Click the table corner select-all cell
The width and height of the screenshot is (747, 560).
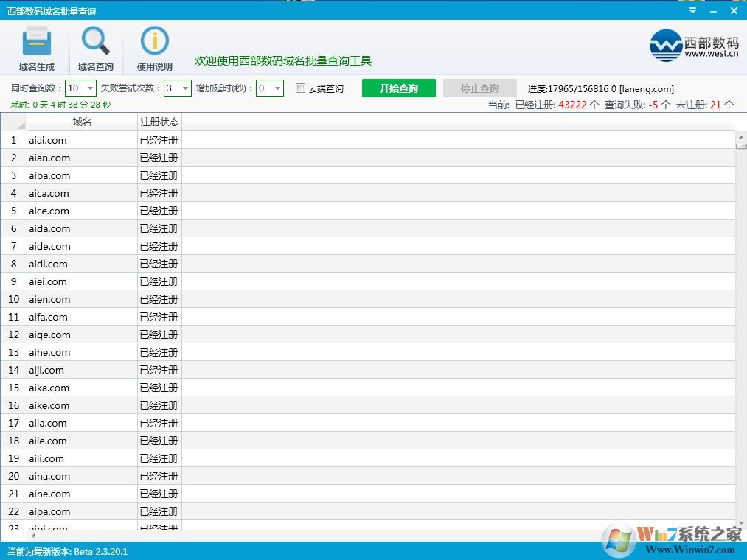[x=14, y=122]
